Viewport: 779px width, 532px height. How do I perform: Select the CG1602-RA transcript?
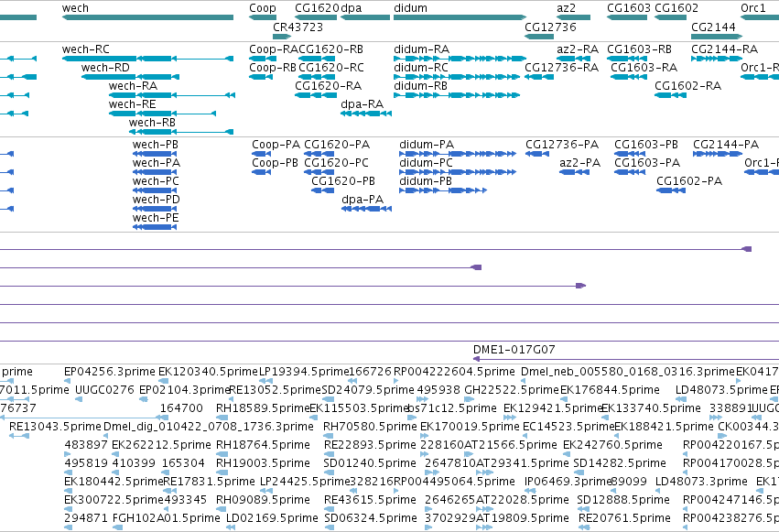tap(670, 95)
